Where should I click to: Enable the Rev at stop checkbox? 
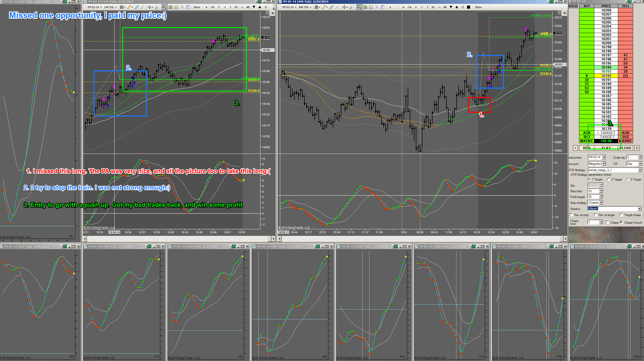(x=571, y=215)
